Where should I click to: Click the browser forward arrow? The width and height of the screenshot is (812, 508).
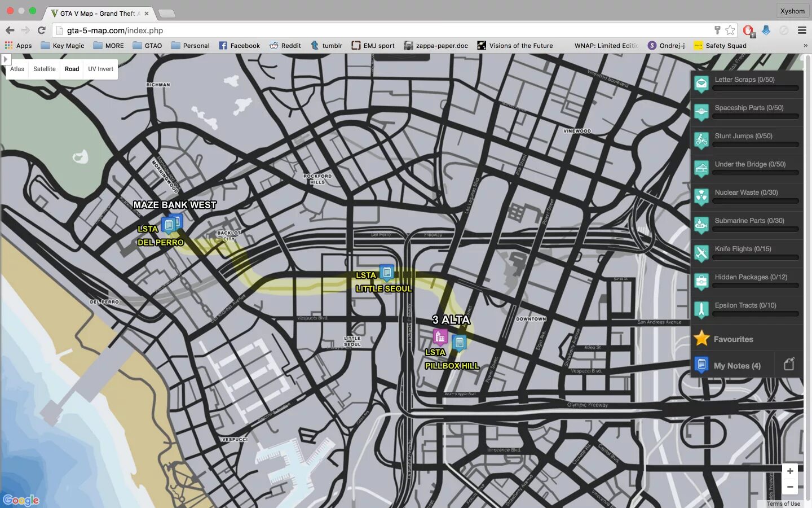[x=25, y=30]
